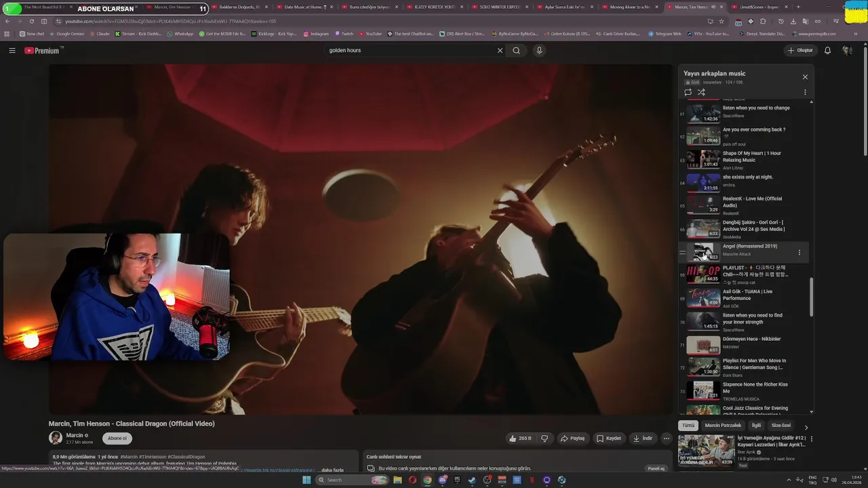The image size is (868, 488).
Task: Dislike the video
Action: tap(544, 439)
